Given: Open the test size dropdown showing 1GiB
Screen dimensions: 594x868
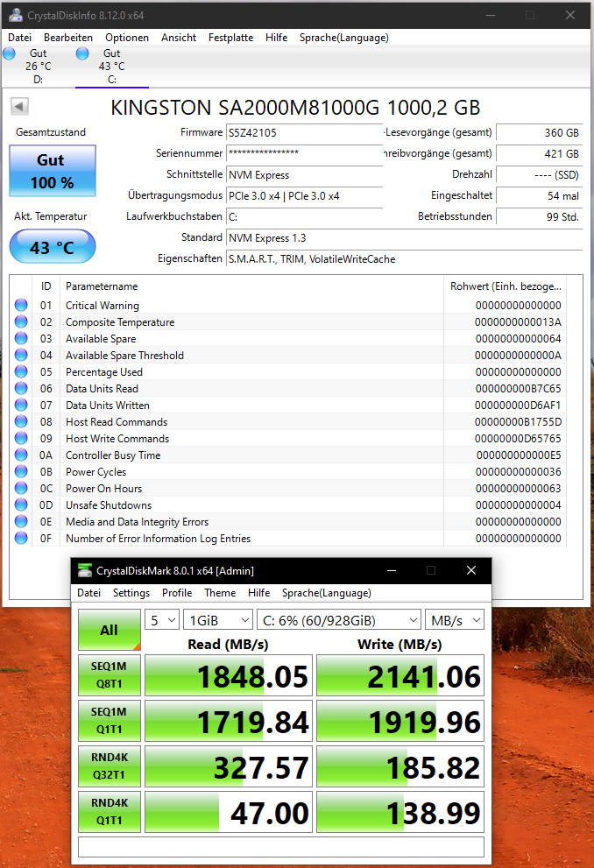Looking at the screenshot, I should [218, 620].
